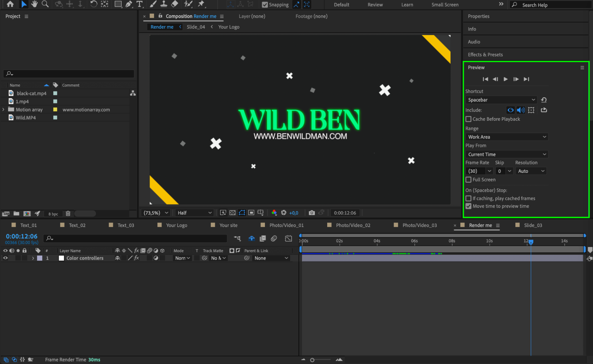Select the Type tool

[x=139, y=4]
